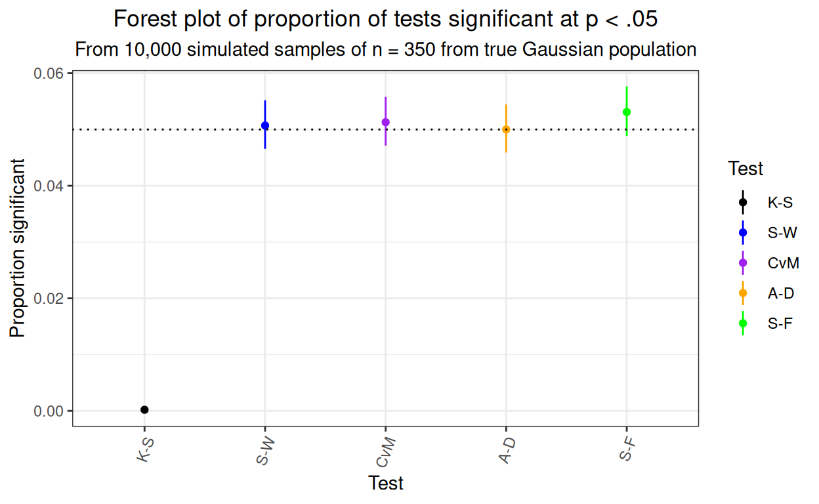This screenshot has width=819, height=504.
Task: Click the S-W x-axis tick label
Action: click(265, 450)
